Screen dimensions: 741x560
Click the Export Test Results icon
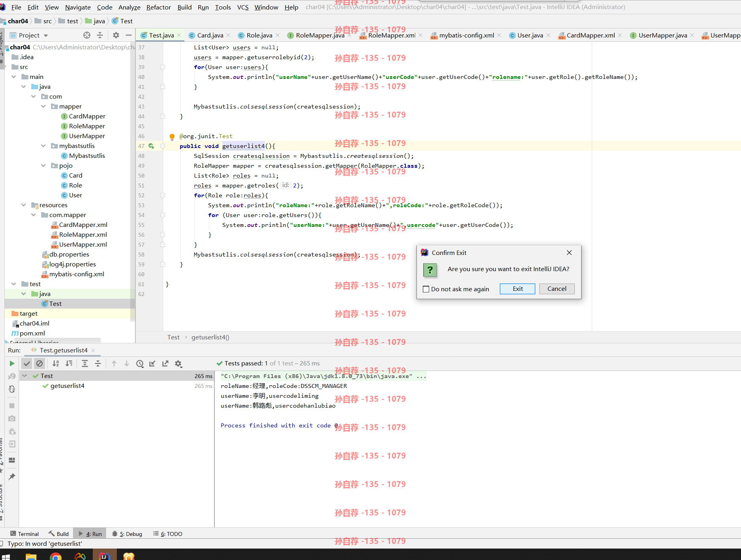pos(165,363)
